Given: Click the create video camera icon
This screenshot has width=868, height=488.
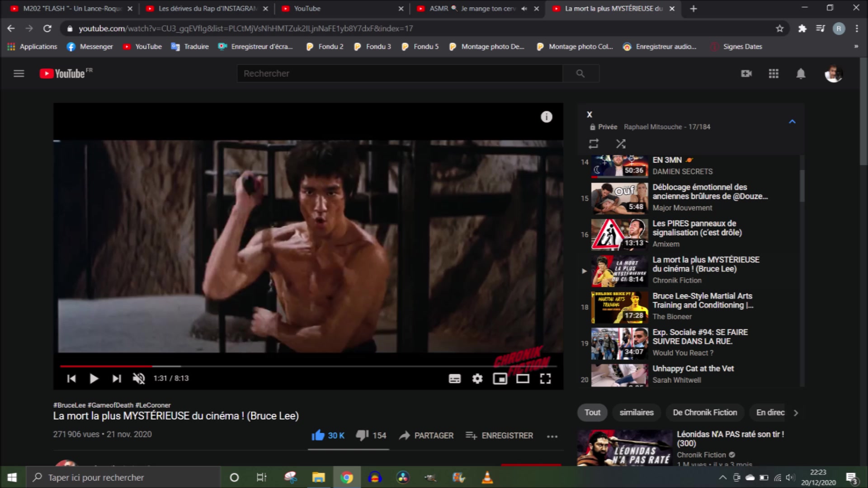Looking at the screenshot, I should point(746,74).
